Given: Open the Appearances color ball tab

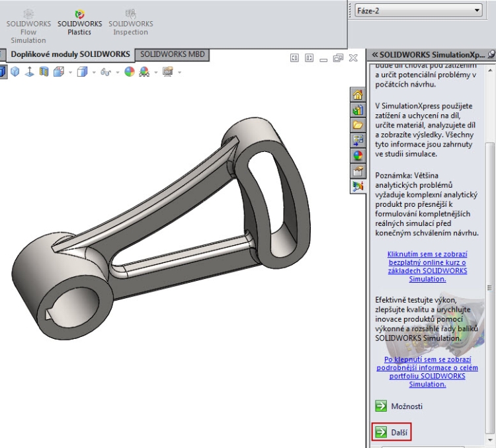Looking at the screenshot, I should [358, 155].
